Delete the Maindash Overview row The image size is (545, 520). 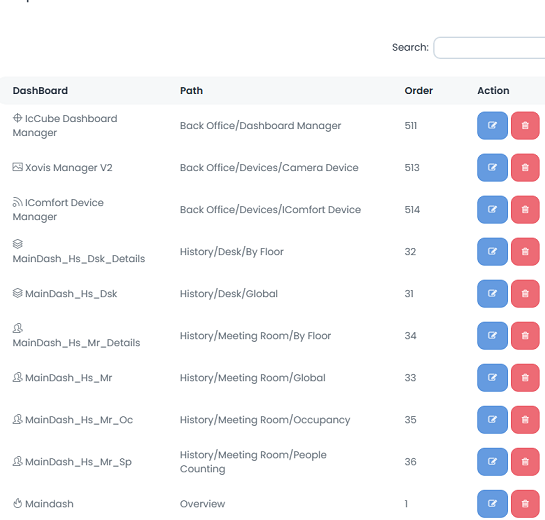click(x=525, y=504)
